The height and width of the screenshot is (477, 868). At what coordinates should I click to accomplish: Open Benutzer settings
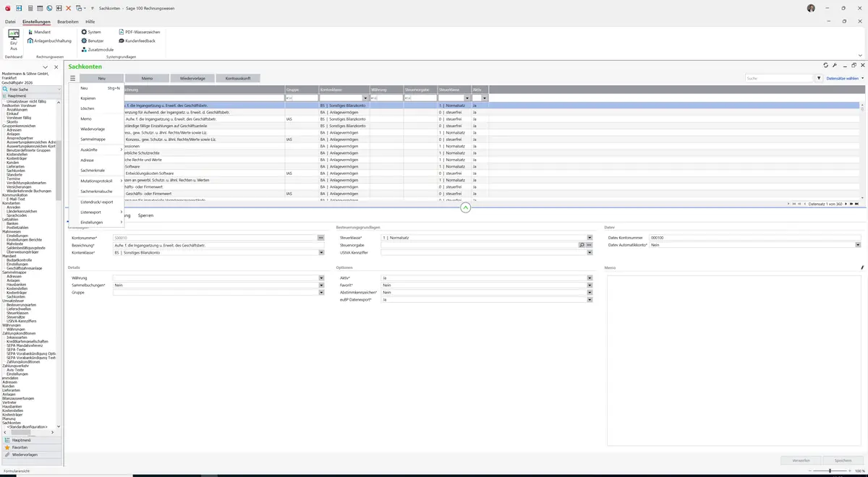click(x=92, y=40)
